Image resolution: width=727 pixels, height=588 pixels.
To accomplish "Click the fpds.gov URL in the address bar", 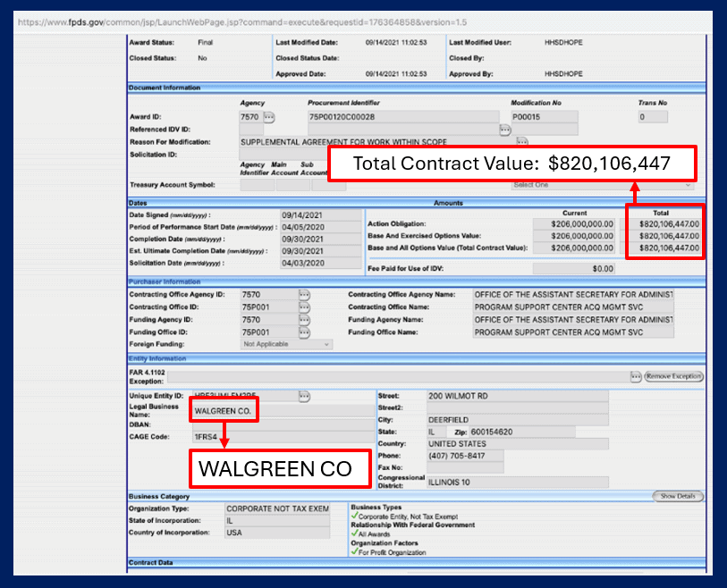I will [242, 22].
